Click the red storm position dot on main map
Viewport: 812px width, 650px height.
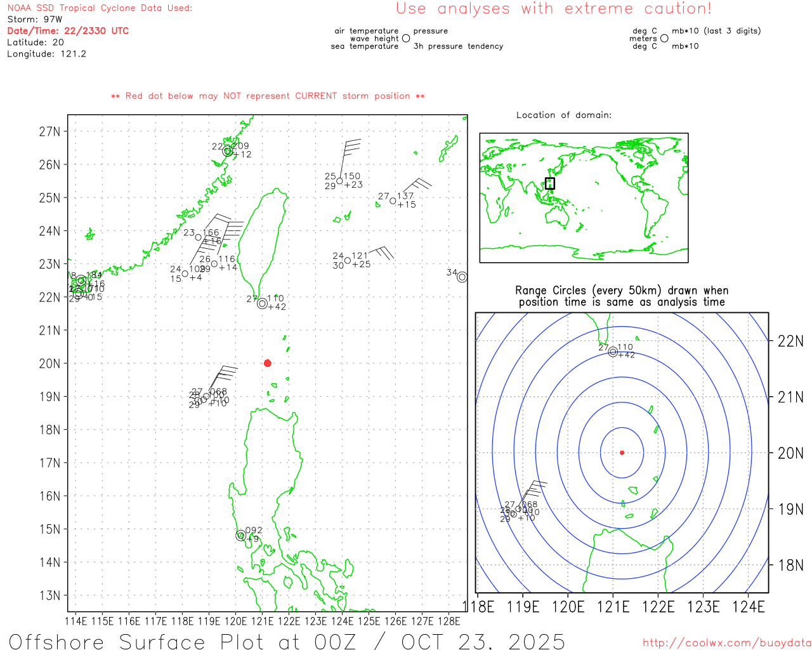pyautogui.click(x=268, y=363)
